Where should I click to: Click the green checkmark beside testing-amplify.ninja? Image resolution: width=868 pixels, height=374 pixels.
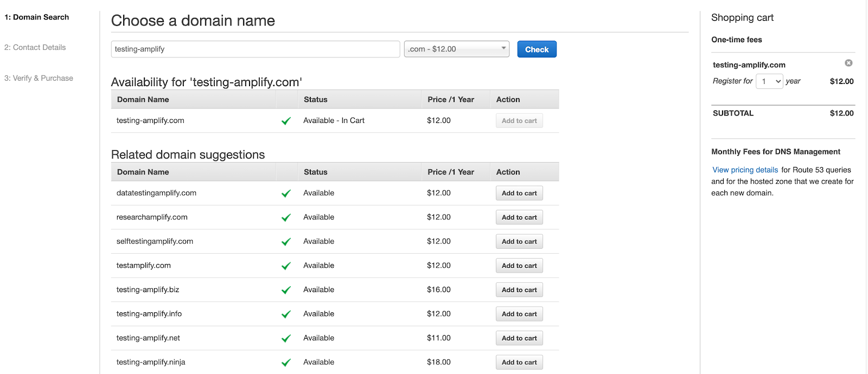pyautogui.click(x=286, y=363)
